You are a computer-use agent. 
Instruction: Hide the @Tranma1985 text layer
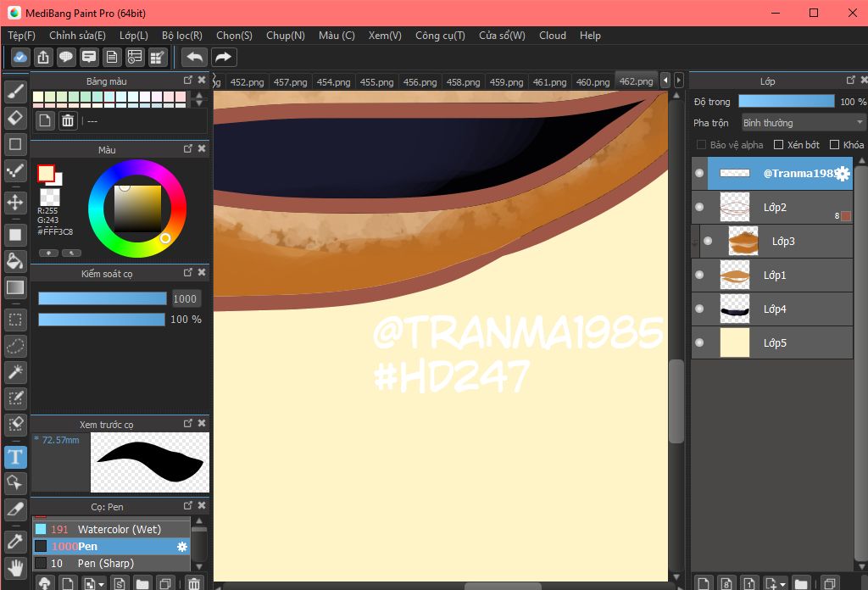[x=699, y=173]
